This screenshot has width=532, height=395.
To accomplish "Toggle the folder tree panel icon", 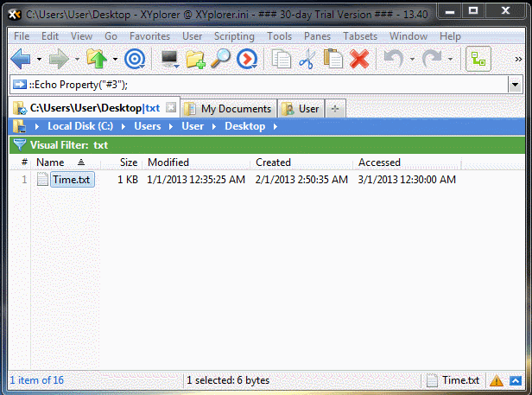I will pyautogui.click(x=478, y=59).
